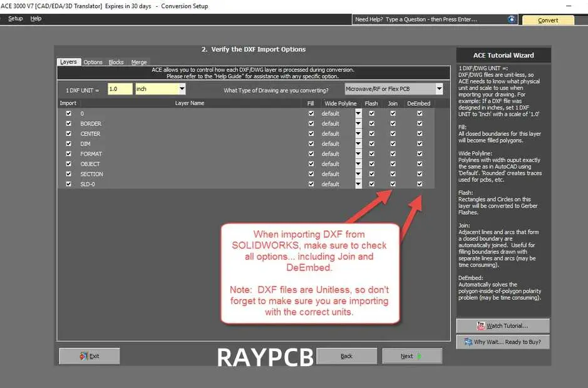Click the Exit door icon
The image size is (588, 388).
[83, 356]
